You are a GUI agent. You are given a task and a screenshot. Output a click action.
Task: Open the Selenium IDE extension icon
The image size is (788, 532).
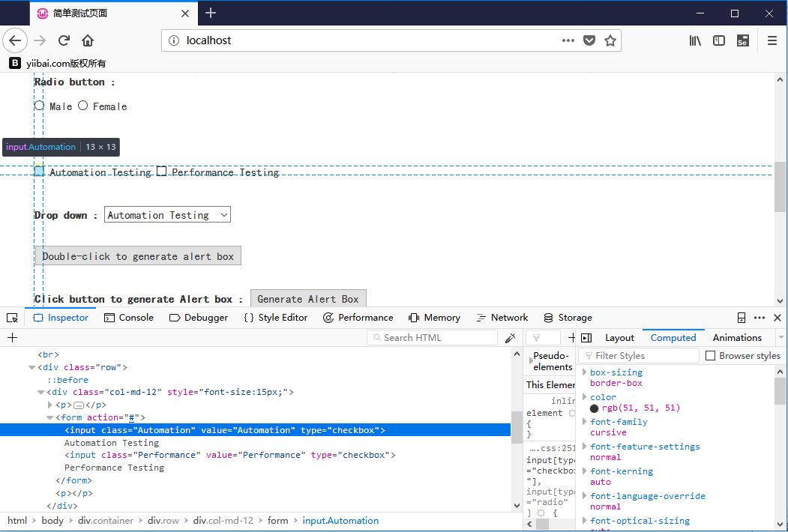click(743, 40)
